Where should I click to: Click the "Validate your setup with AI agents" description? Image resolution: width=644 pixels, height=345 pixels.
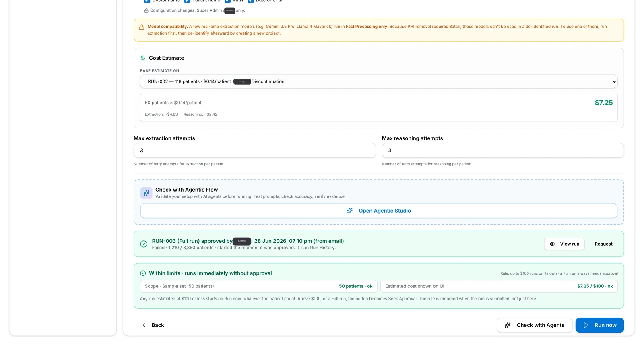click(250, 196)
